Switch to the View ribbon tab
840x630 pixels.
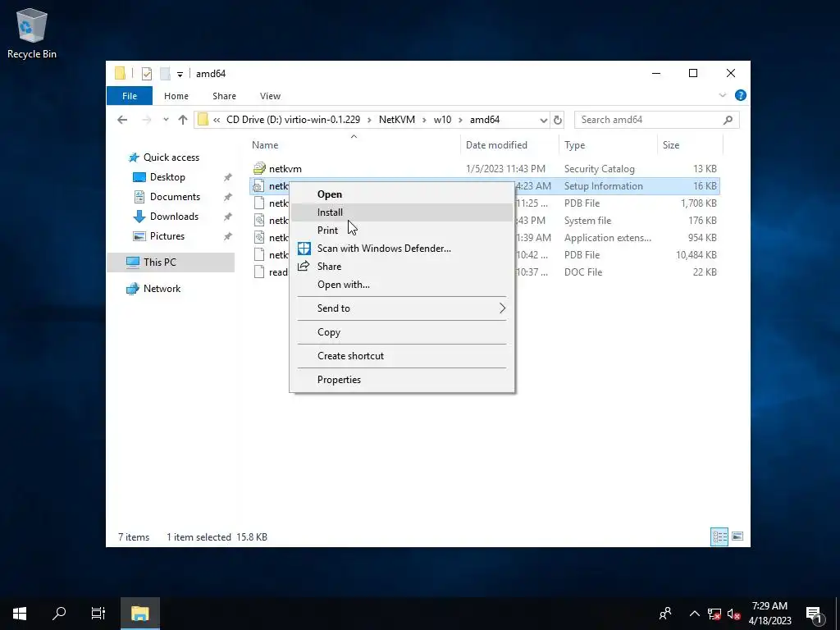(x=270, y=96)
